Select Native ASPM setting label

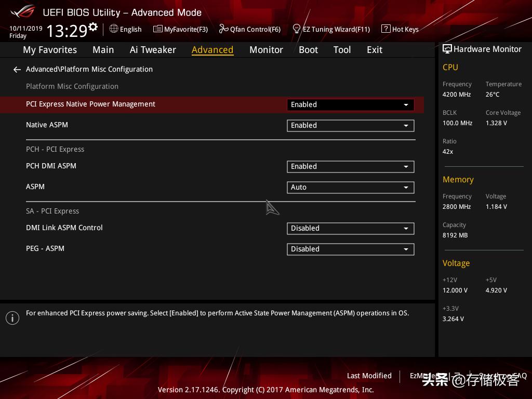(x=47, y=125)
